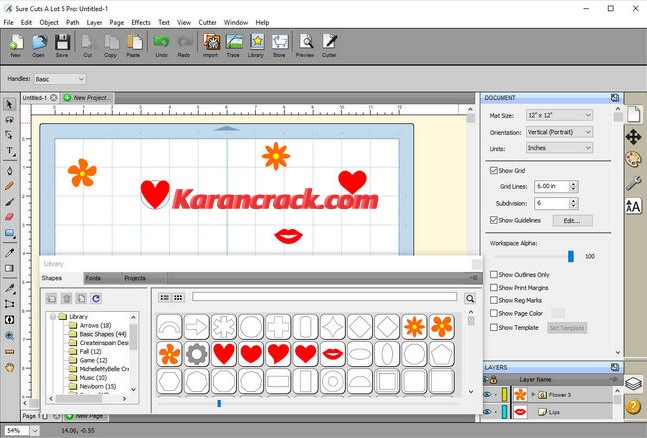Click the library thumbnail size slider
Viewport: 647px width, 438px height.
click(219, 403)
